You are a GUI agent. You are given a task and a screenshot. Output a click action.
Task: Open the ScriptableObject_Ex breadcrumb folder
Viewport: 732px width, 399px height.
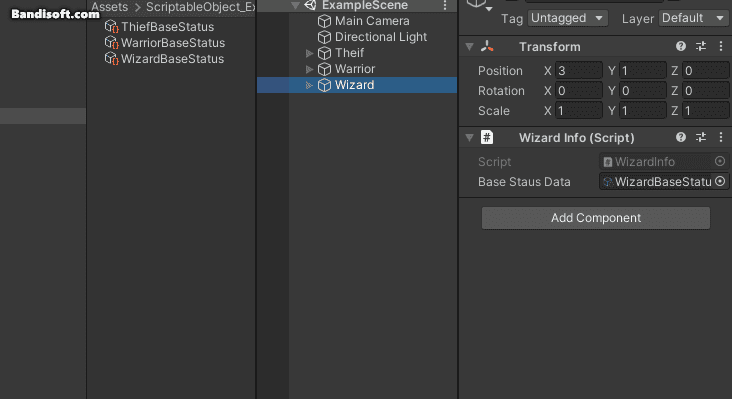(x=200, y=7)
